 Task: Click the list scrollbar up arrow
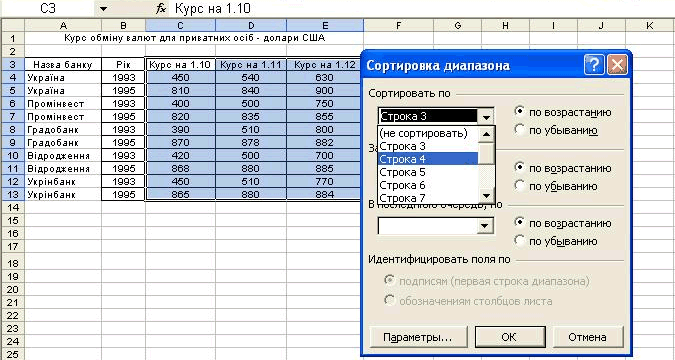(x=486, y=134)
